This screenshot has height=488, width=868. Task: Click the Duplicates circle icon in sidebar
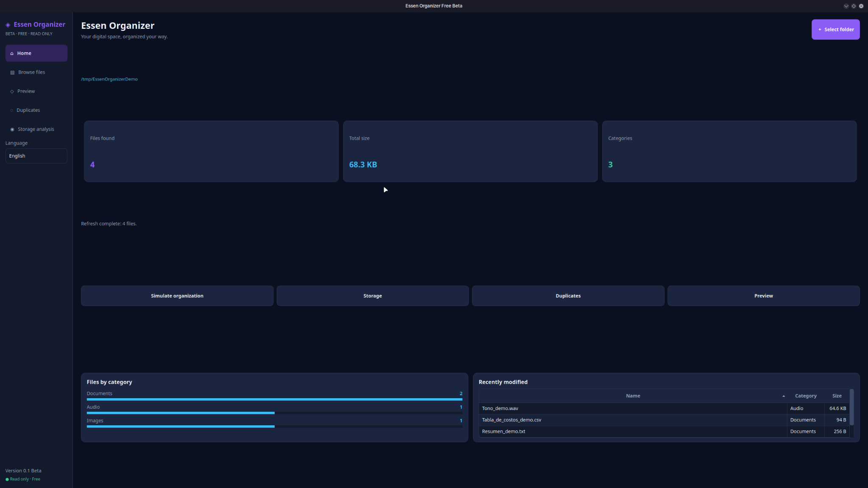11,111
